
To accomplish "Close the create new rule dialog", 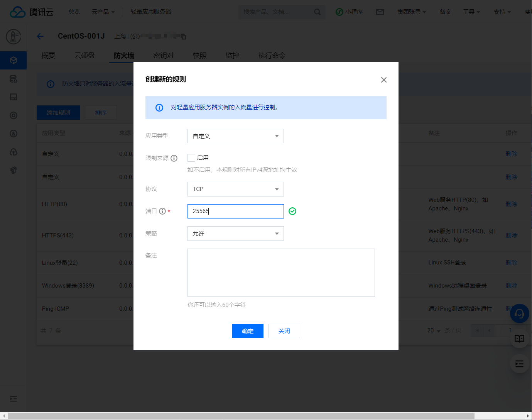I will [383, 80].
